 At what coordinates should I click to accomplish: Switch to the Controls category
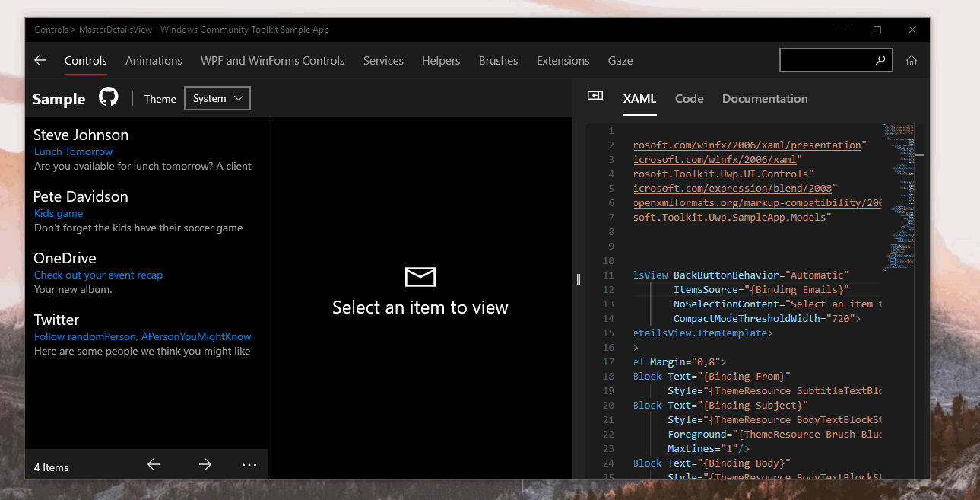coord(86,61)
